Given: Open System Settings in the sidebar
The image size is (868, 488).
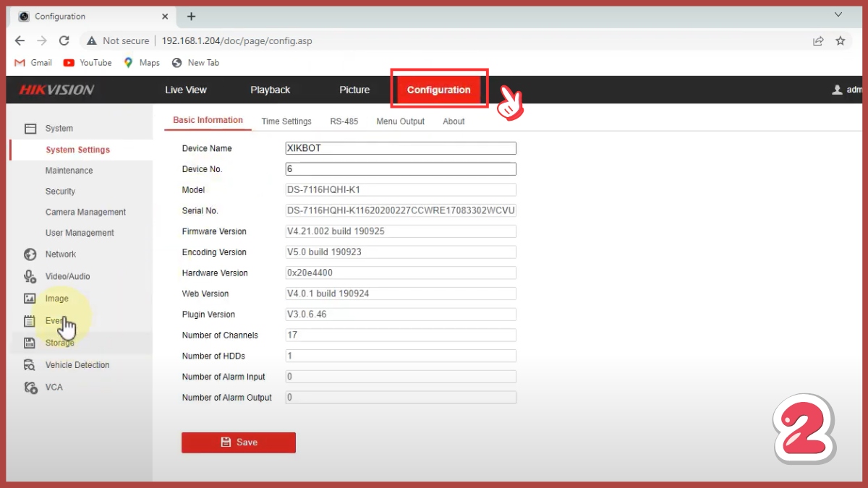Looking at the screenshot, I should [78, 150].
